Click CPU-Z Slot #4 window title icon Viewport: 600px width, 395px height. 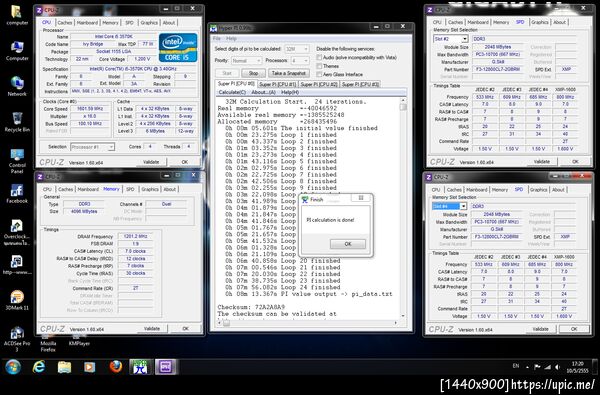point(429,177)
